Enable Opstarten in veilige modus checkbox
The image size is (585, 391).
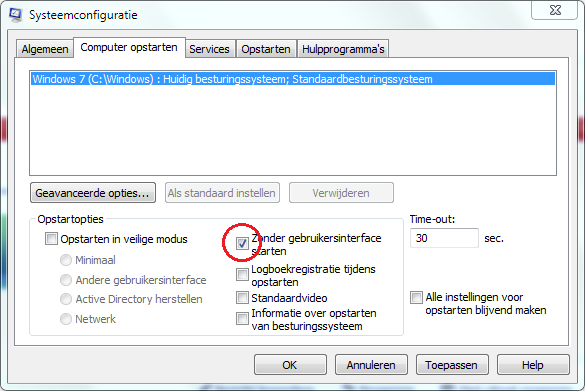[51, 238]
